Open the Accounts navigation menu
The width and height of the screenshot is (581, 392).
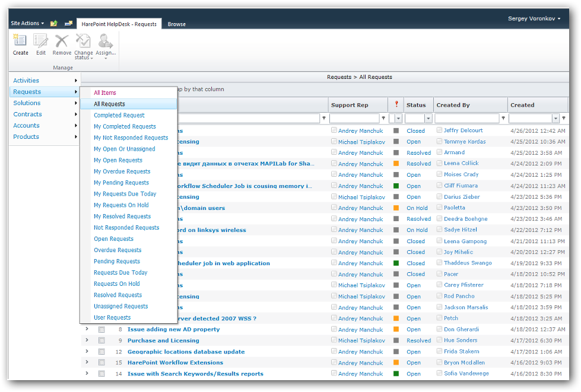coord(45,126)
